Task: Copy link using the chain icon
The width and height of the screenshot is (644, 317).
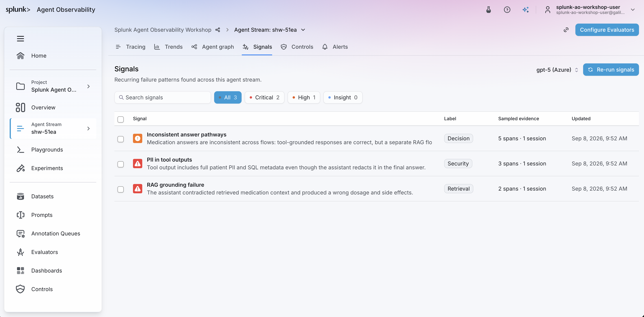Action: pos(566,30)
